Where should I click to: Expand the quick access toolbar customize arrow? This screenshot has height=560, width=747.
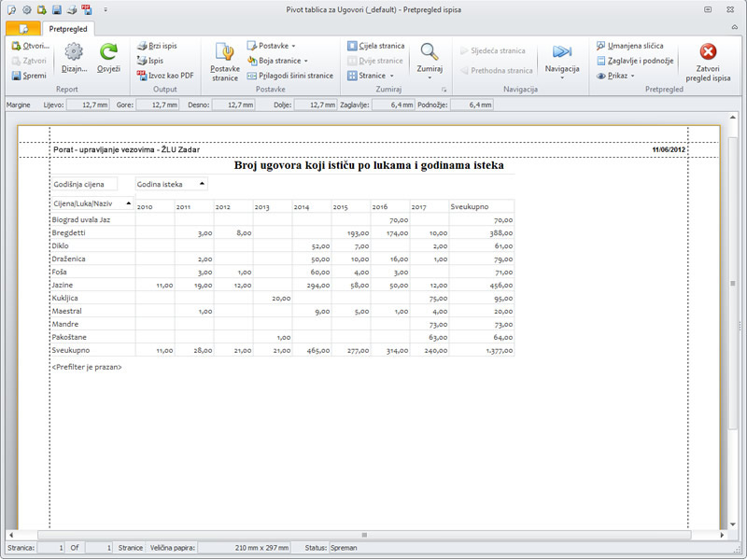click(106, 9)
